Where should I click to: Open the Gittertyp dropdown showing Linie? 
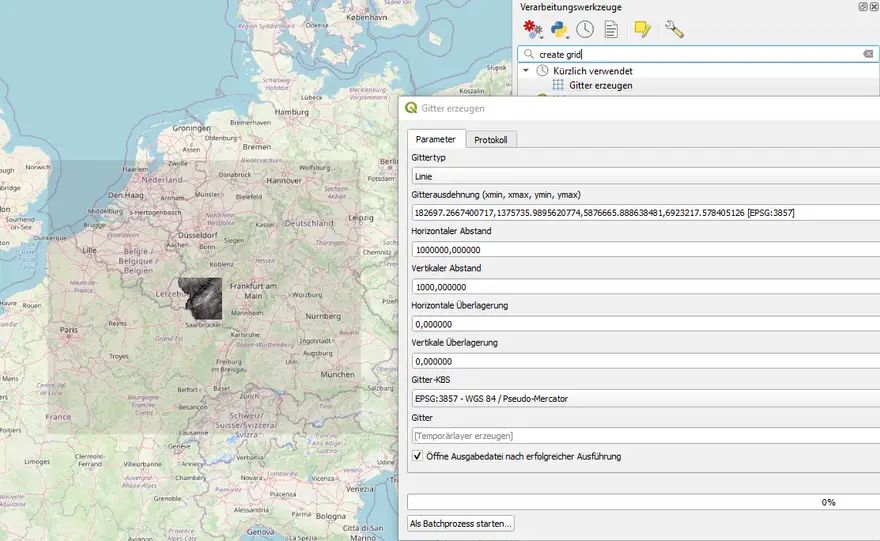(645, 176)
